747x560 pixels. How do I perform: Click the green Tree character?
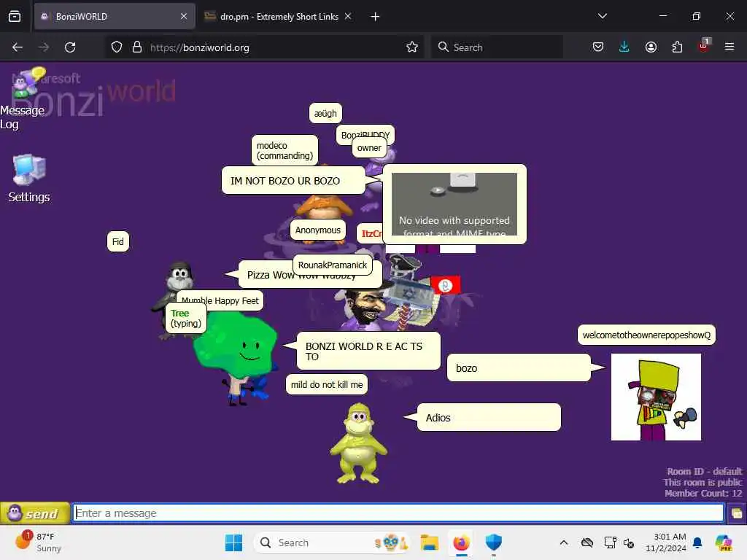[x=236, y=357]
